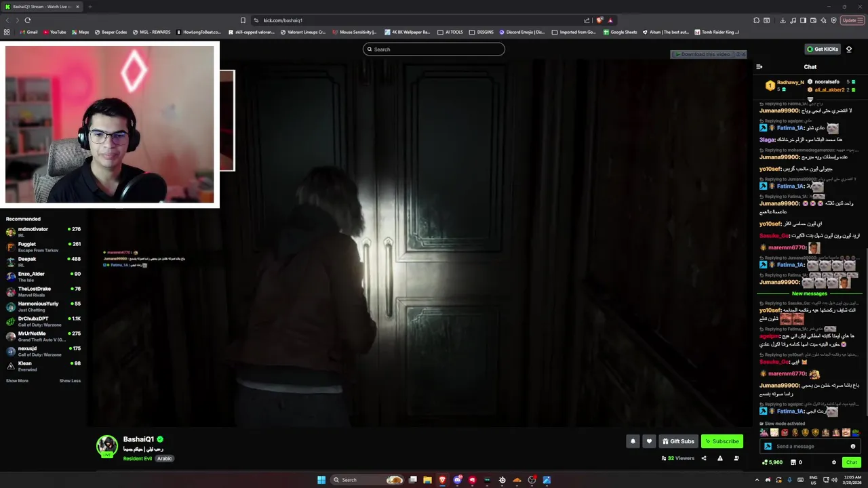Viewport: 868px width, 488px height.
Task: Open the Brave Rewards triangle icon
Action: point(610,20)
